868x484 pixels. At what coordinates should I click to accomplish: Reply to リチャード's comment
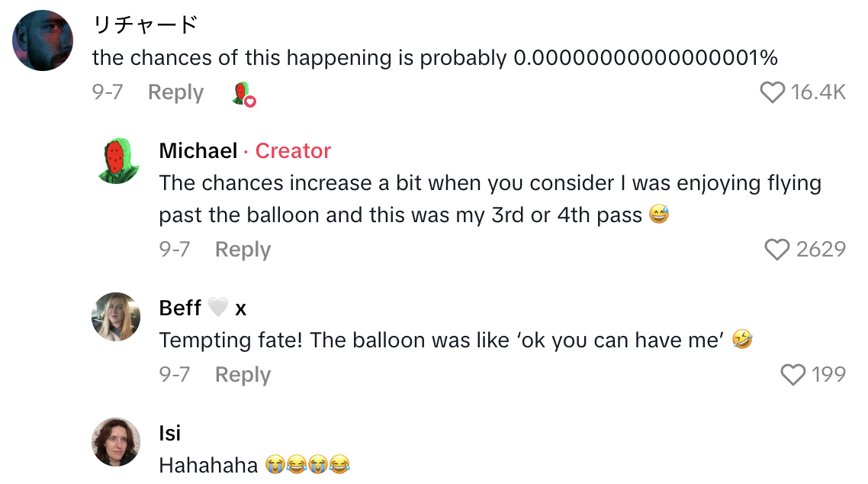tap(175, 92)
